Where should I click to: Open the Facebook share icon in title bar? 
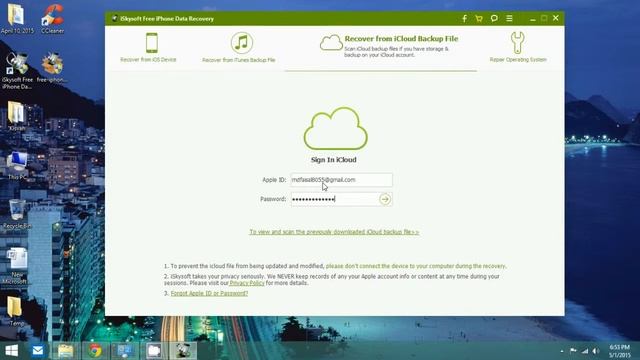(x=464, y=18)
